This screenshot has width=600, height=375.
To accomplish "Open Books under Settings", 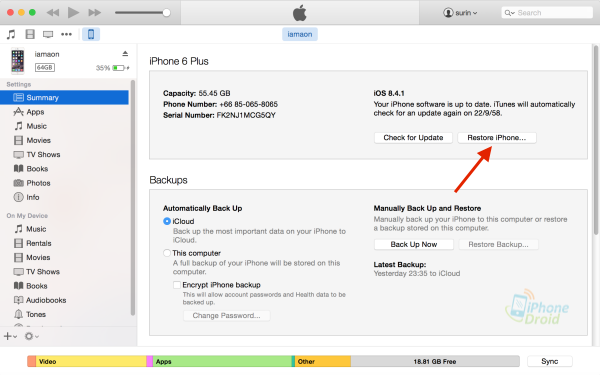I will tap(64, 169).
